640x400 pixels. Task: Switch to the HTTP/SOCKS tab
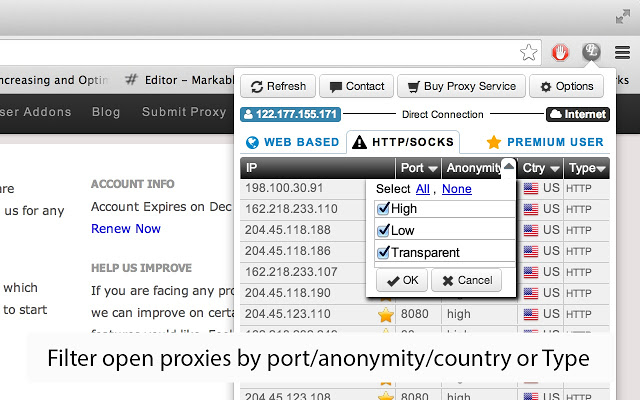(x=403, y=142)
